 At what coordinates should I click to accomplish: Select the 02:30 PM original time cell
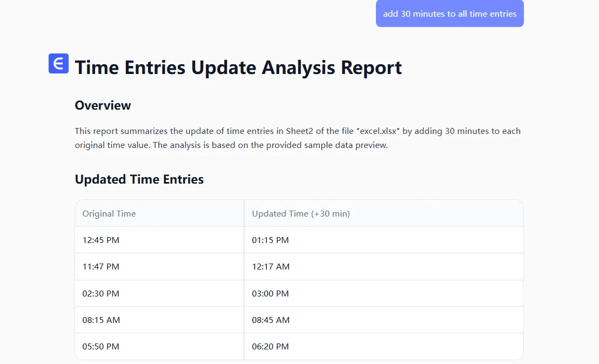pyautogui.click(x=101, y=294)
